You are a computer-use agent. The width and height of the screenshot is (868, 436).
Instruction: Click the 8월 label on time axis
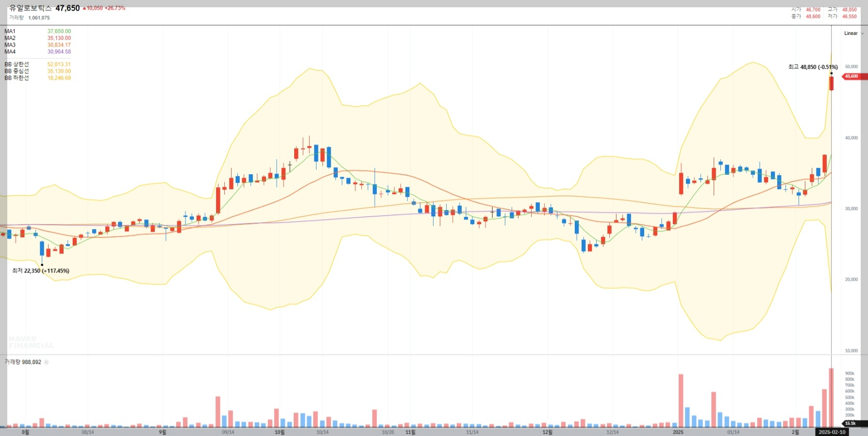(x=26, y=432)
